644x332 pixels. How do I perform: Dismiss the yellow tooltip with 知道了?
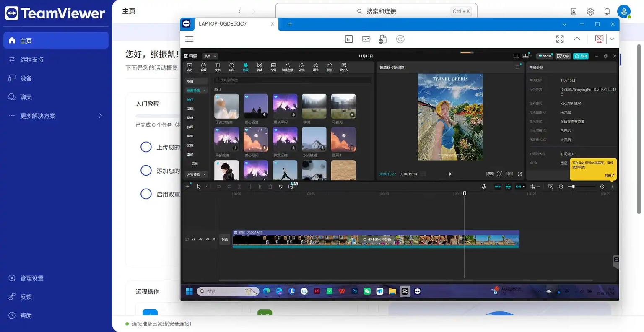pos(609,176)
